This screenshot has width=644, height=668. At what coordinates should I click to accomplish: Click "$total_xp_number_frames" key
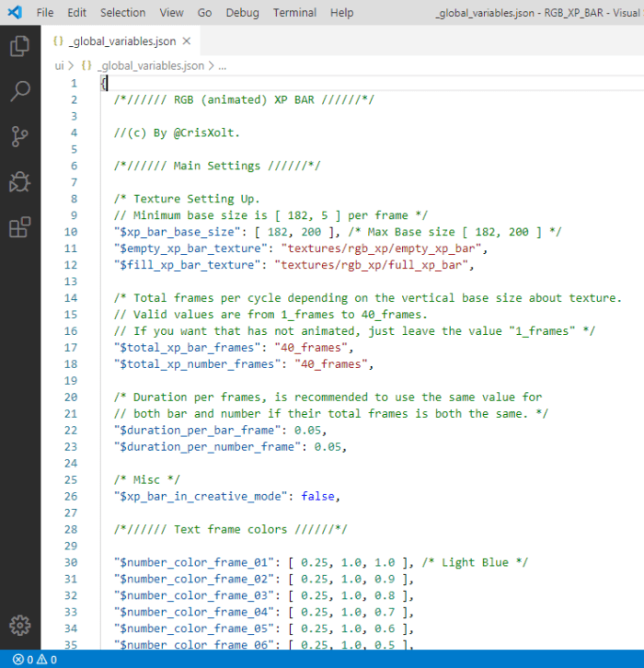point(197,364)
